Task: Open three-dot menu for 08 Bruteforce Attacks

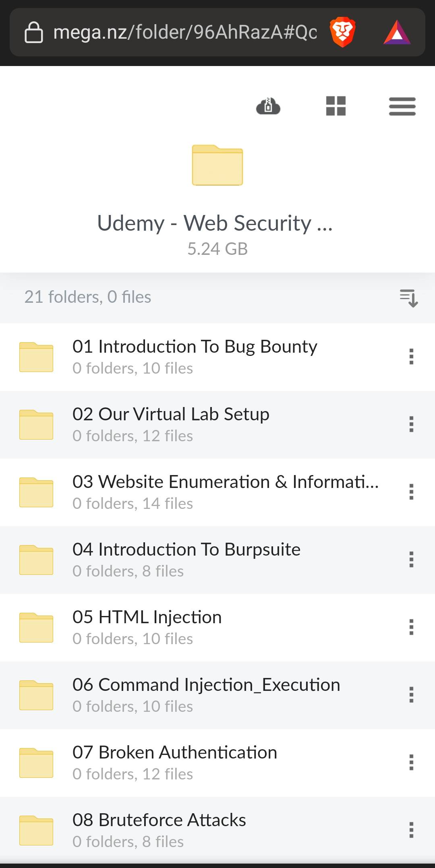Action: pyautogui.click(x=411, y=830)
